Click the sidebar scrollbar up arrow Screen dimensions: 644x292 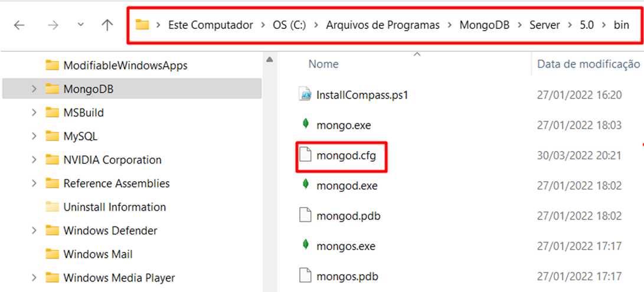point(270,60)
